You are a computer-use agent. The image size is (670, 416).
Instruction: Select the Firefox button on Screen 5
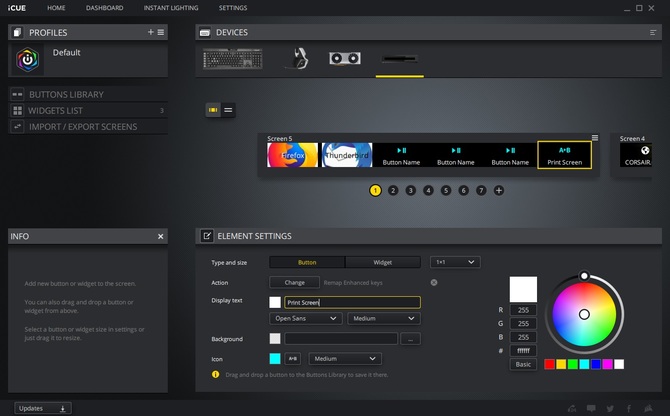pos(293,155)
